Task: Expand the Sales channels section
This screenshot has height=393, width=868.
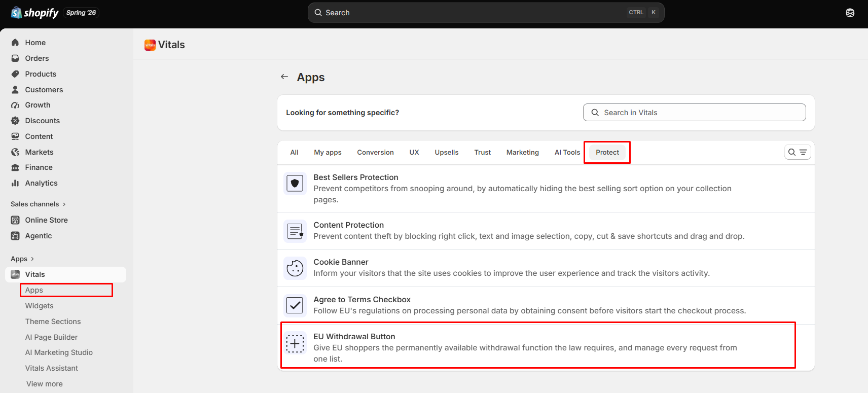Action: [x=39, y=204]
